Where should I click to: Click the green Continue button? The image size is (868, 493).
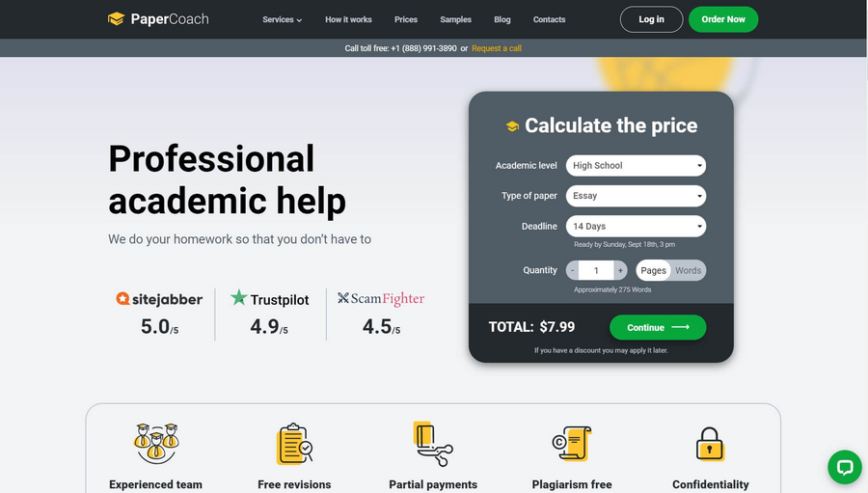658,327
